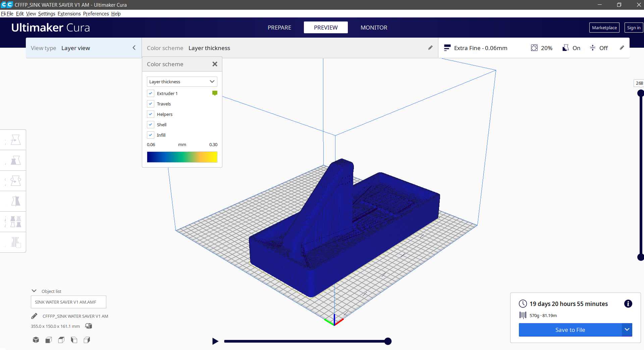The width and height of the screenshot is (644, 350).
Task: Select the Move tool in left toolbar
Action: tap(15, 140)
